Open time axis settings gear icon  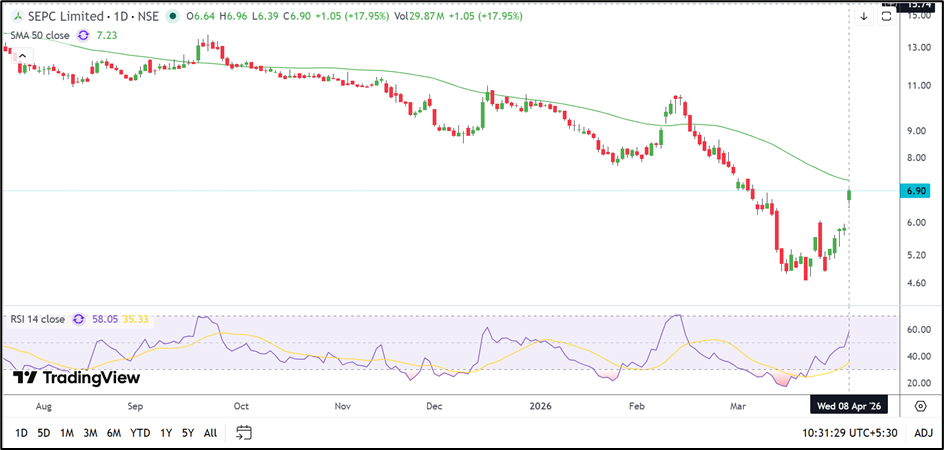coord(920,405)
